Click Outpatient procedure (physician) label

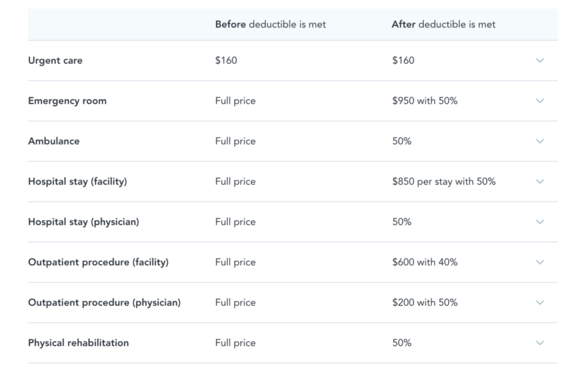[x=105, y=303]
